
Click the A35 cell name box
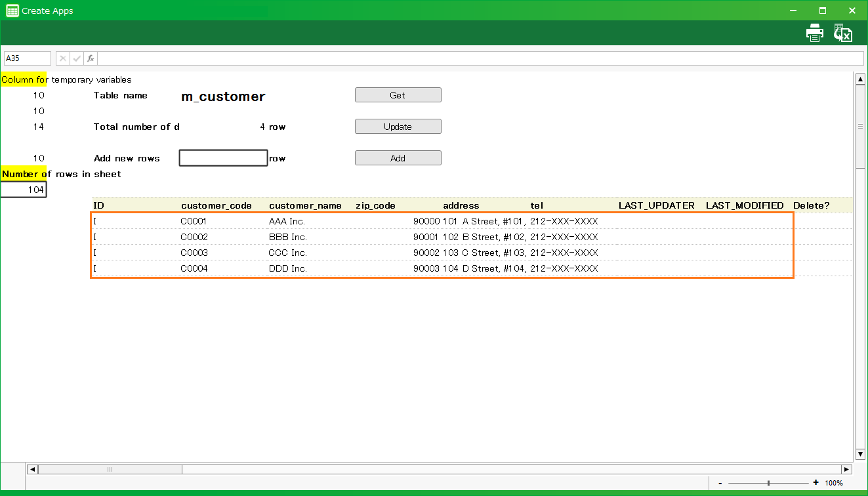28,58
